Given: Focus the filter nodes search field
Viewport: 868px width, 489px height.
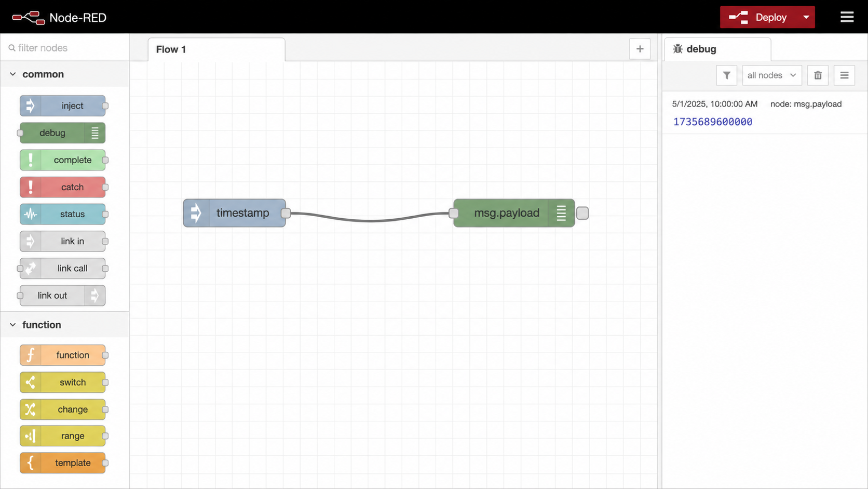Looking at the screenshot, I should tap(65, 48).
